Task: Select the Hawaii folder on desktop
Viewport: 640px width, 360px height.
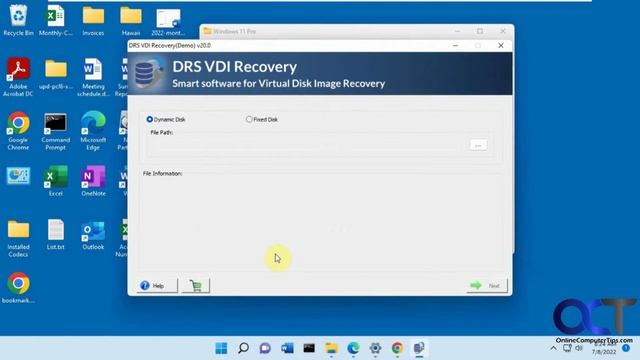Action: [x=131, y=20]
